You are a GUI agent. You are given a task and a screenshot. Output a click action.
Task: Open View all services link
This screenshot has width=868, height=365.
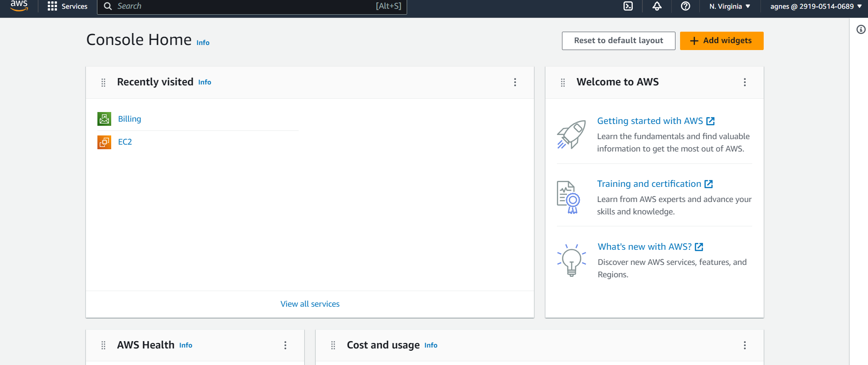pos(310,304)
